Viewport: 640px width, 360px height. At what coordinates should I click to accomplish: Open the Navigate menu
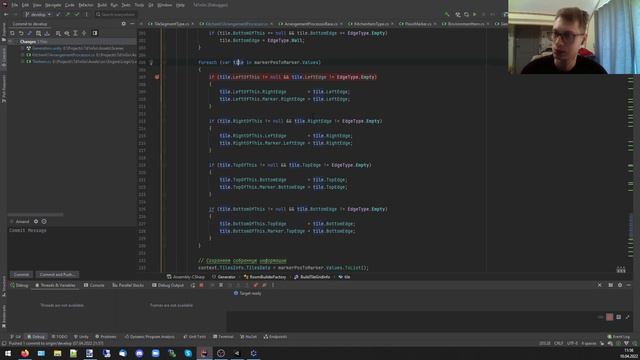click(53, 5)
